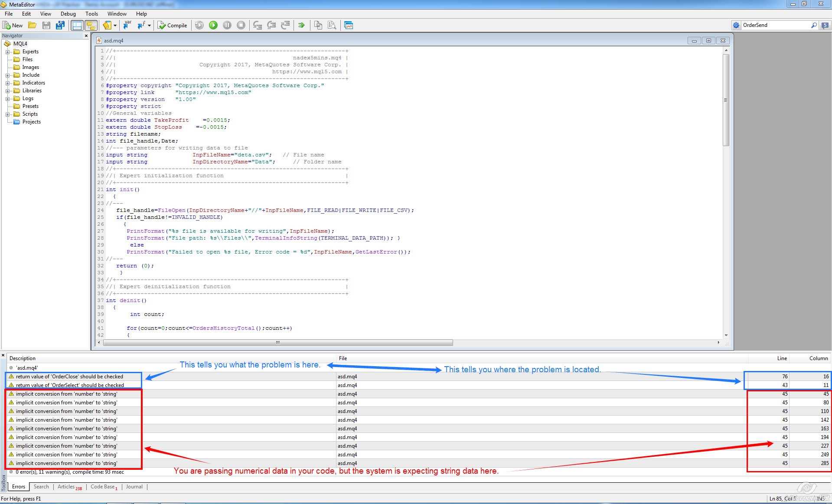The height and width of the screenshot is (504, 832).
Task: Click the Step Over debug icon
Action: coord(271,25)
